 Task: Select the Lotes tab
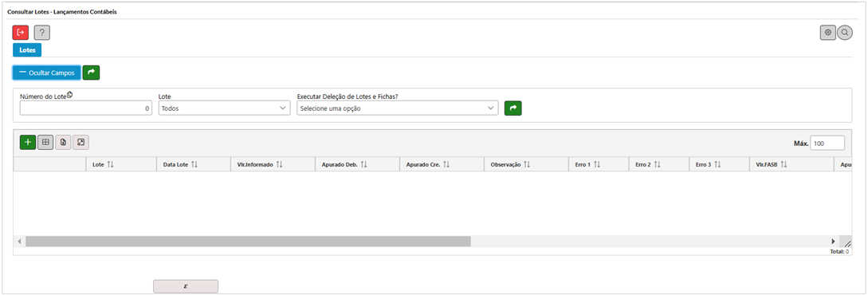point(27,50)
